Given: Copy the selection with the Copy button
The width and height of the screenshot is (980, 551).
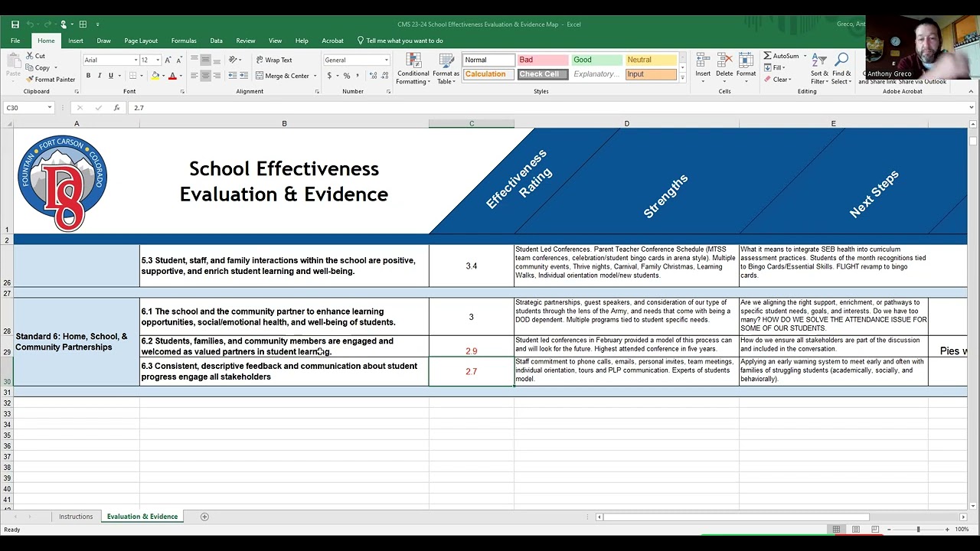Looking at the screenshot, I should coord(37,67).
